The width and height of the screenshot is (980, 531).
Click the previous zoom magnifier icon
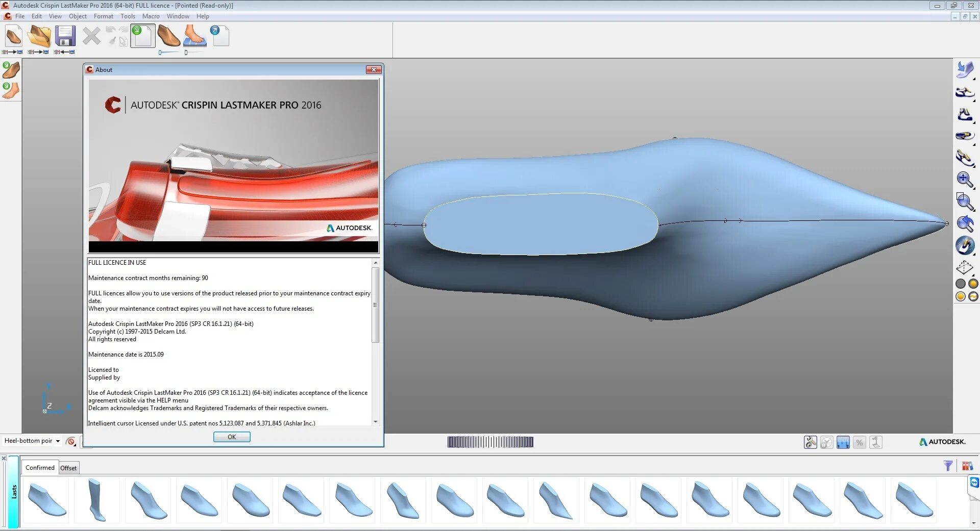click(965, 223)
